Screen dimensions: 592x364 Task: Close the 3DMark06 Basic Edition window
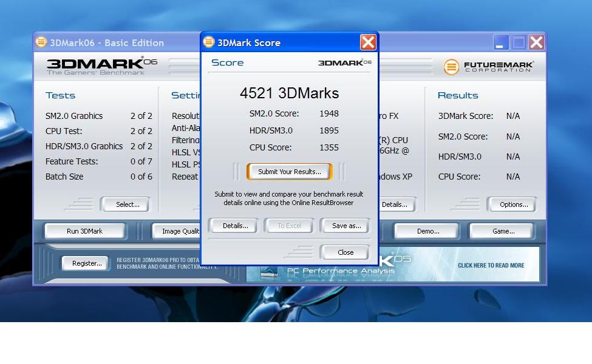pyautogui.click(x=536, y=42)
